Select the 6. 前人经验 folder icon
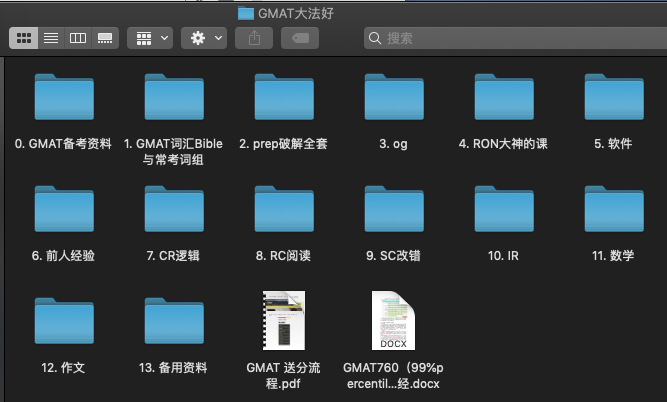The image size is (667, 402). point(64,209)
